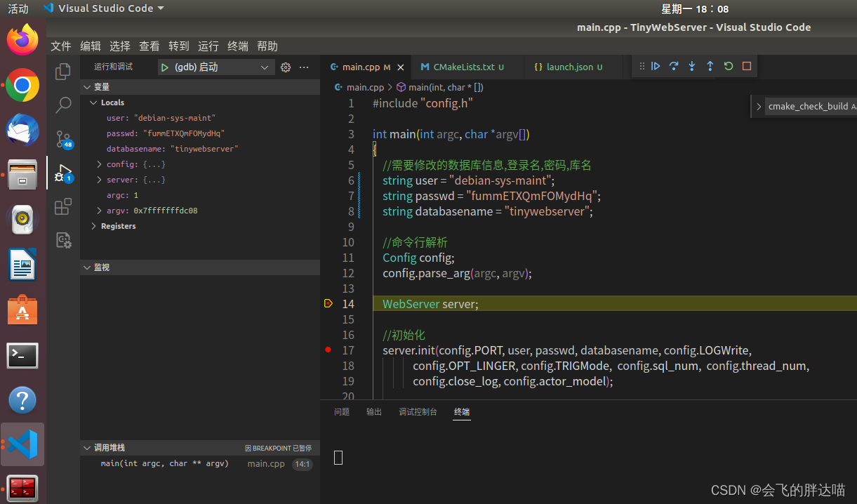Open Run and Debug view icon

(63, 173)
